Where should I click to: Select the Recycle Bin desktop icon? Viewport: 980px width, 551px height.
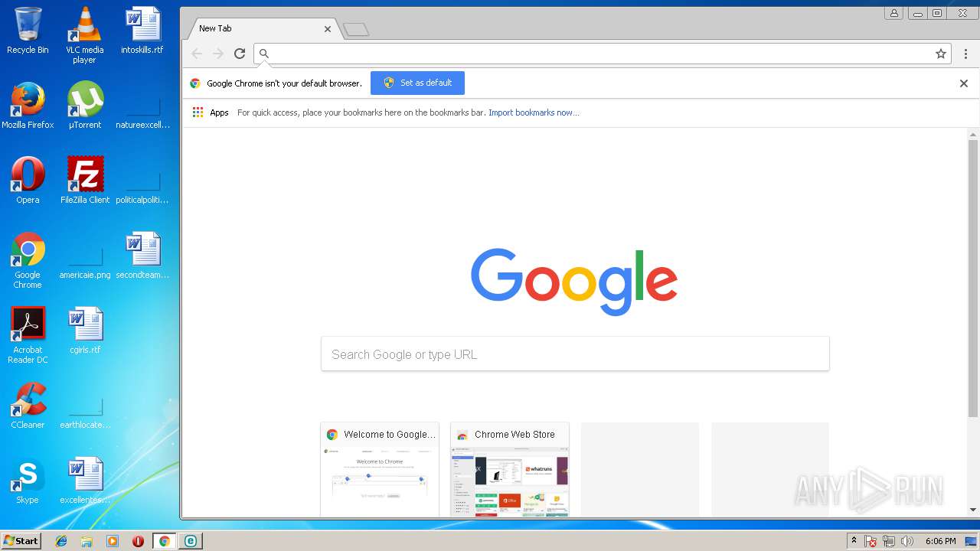28,31
